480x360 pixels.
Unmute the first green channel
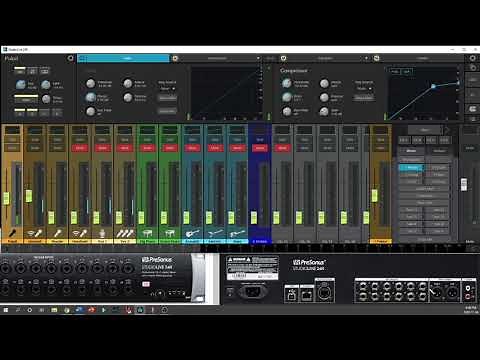(147, 148)
